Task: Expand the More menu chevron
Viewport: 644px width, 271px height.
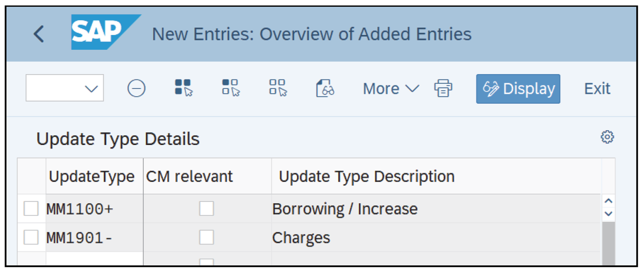Action: click(412, 88)
